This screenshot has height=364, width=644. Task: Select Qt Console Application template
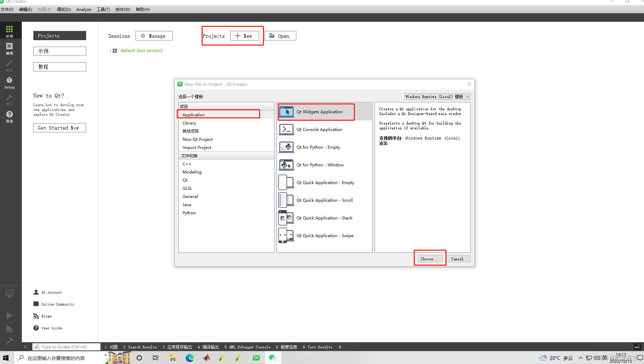(324, 129)
